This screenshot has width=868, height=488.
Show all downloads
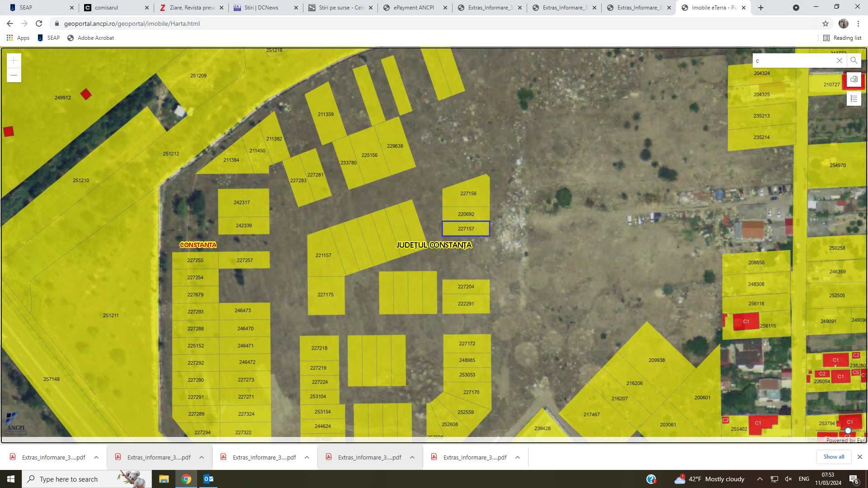pyautogui.click(x=834, y=457)
